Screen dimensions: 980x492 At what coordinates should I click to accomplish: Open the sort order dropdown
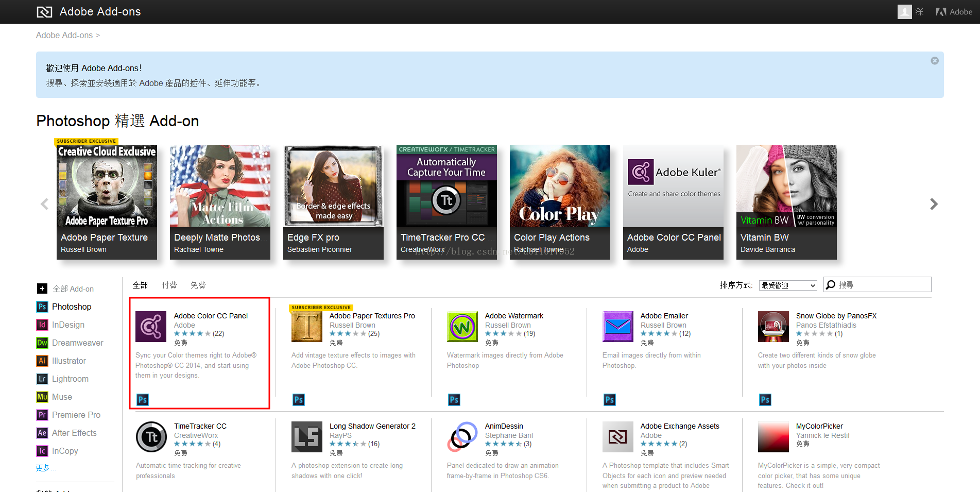coord(788,285)
